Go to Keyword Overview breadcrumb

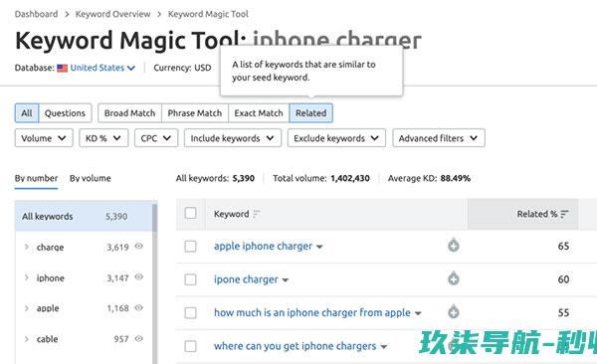point(112,14)
